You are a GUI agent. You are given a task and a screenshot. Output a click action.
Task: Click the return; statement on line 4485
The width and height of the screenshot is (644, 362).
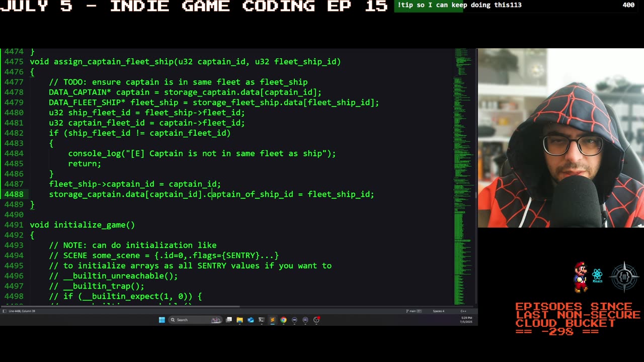pos(85,163)
